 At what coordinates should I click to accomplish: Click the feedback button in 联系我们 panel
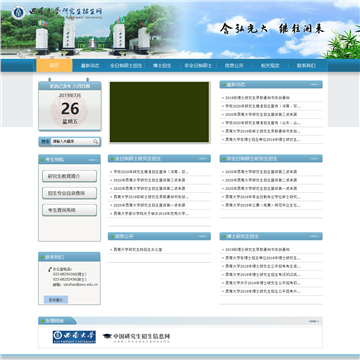(x=56, y=300)
